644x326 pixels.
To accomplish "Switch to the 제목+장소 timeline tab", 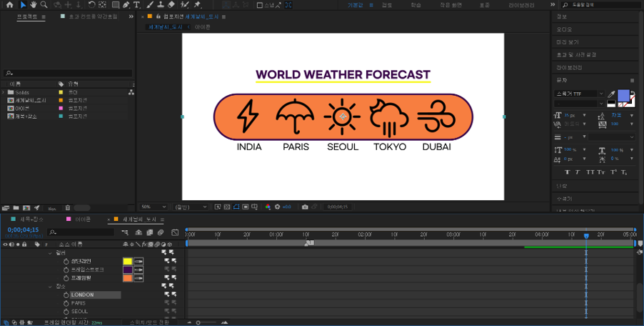I will click(x=31, y=219).
